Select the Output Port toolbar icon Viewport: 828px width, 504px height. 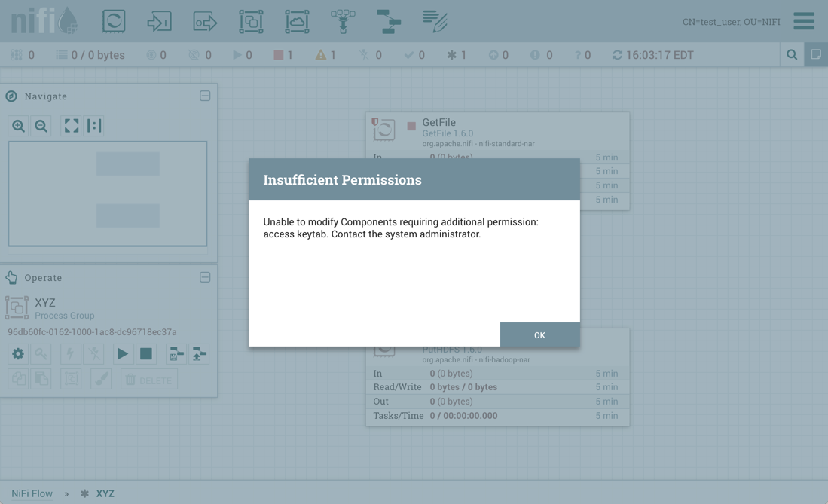pos(205,21)
